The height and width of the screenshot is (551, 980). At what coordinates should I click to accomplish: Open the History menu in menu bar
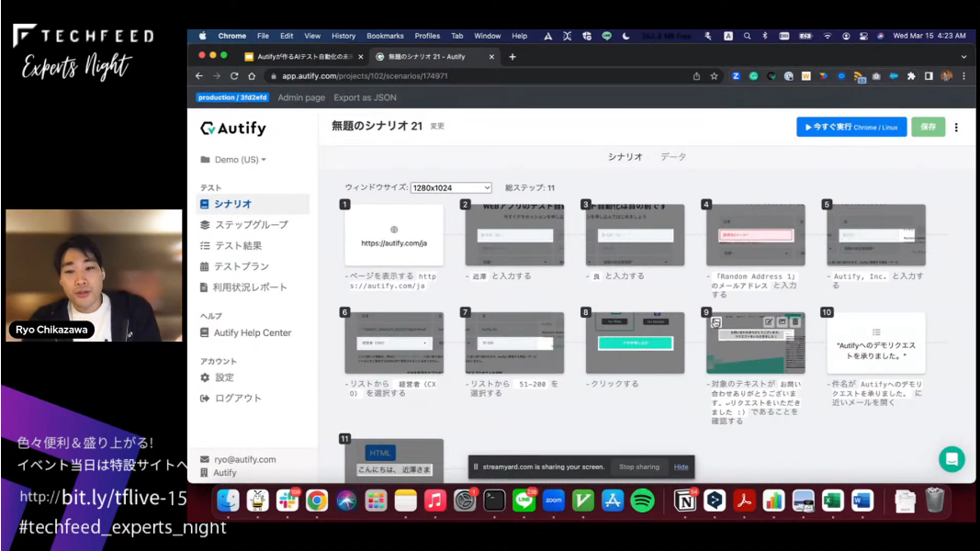(x=344, y=36)
